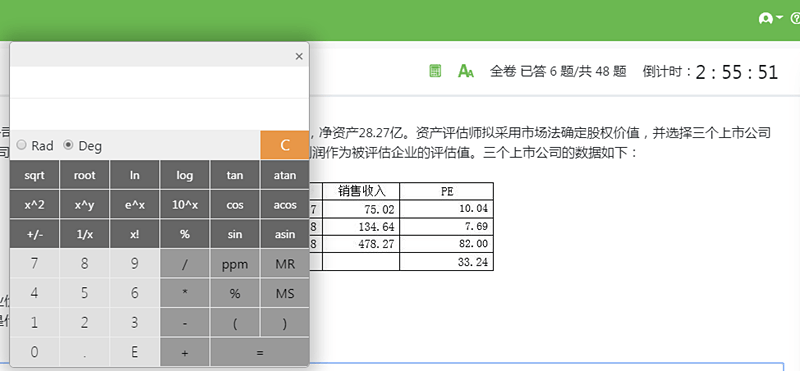Click the sin key
The width and height of the screenshot is (800, 371).
(x=235, y=234)
